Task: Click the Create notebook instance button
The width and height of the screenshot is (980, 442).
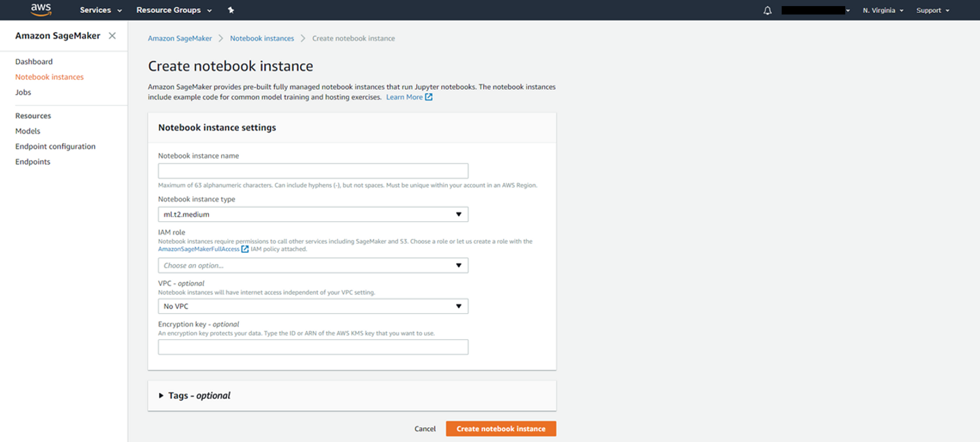Action: click(501, 429)
